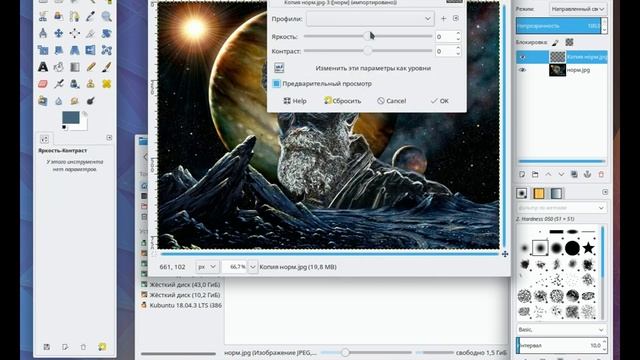Select the Clone stamp tool
This screenshot has width=640, height=360.
(x=91, y=84)
